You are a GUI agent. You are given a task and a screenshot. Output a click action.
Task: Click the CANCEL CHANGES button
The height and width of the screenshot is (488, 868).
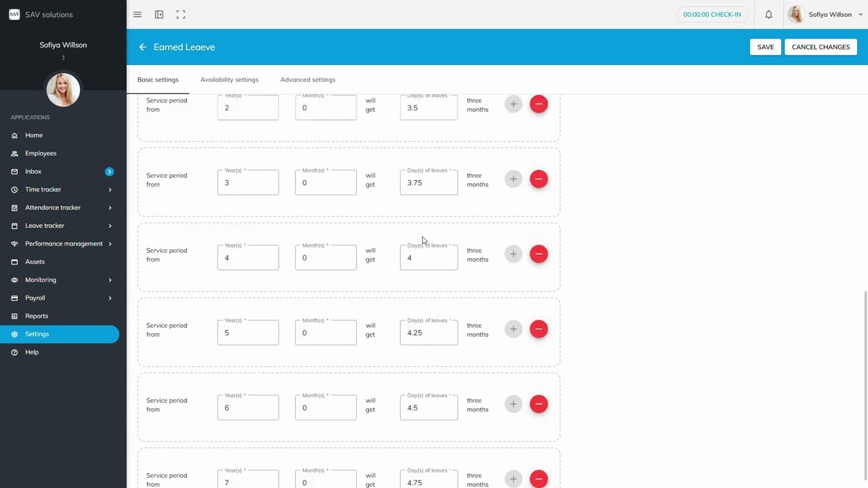(x=821, y=47)
